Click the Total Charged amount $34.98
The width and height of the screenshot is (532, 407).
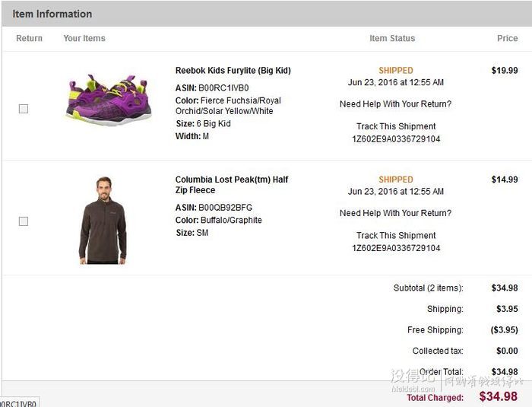[498, 396]
